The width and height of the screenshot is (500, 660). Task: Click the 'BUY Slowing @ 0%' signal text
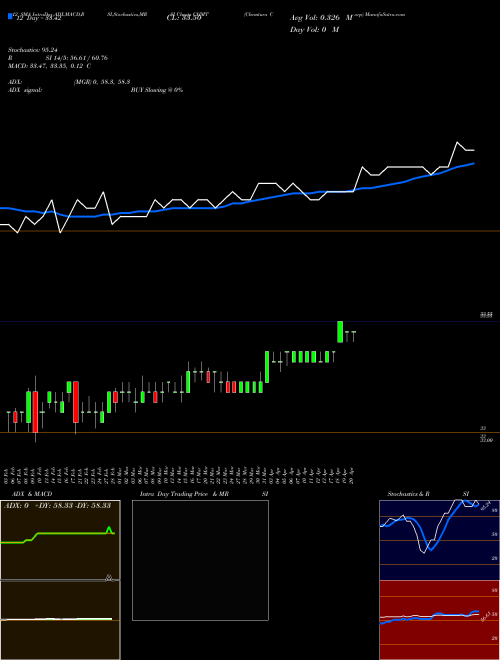pos(157,90)
